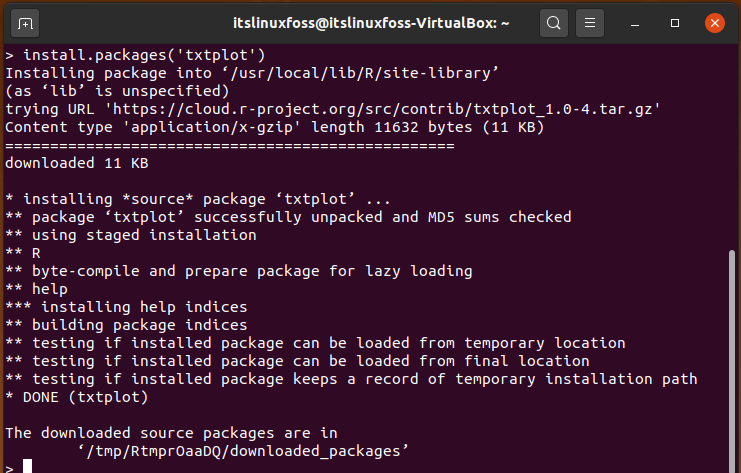
Task: Click the window title itslinuxfoss@itslinuxfoss-VirtualBox
Action: click(x=371, y=23)
